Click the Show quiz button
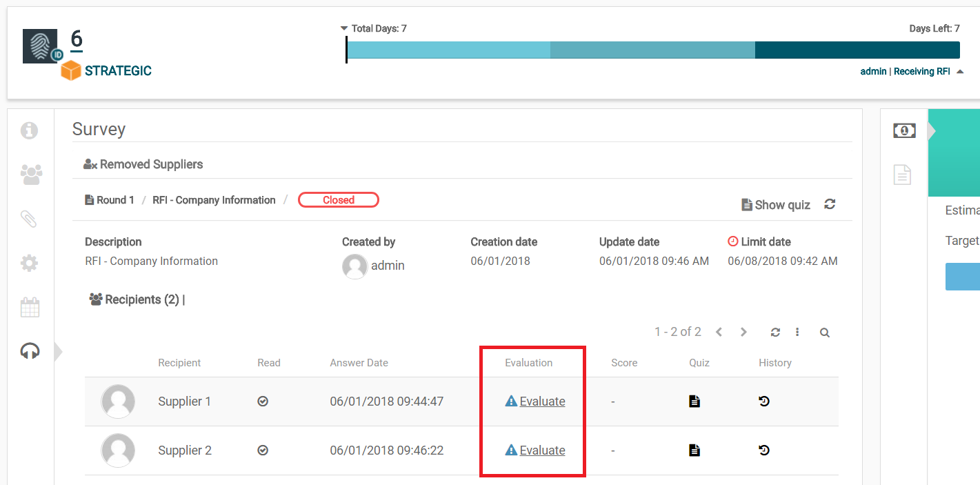Image resolution: width=980 pixels, height=485 pixels. tap(775, 205)
